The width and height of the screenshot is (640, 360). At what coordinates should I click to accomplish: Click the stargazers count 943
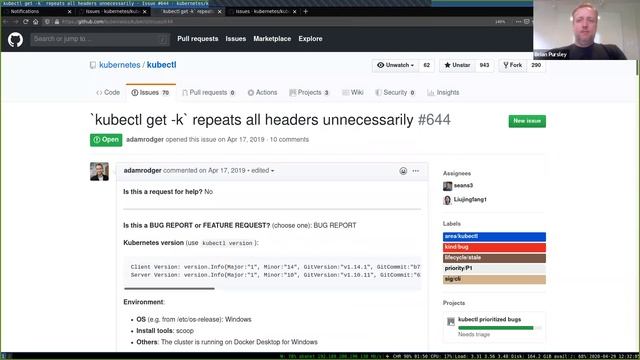(484, 65)
